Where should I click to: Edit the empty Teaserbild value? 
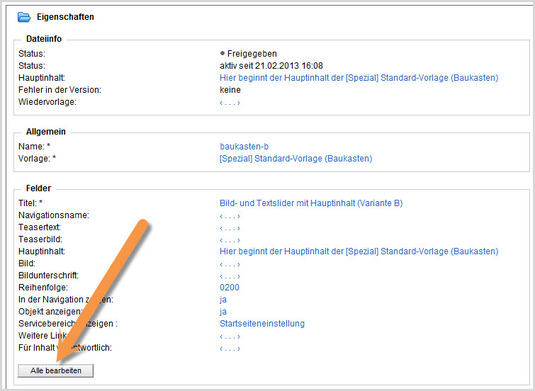230,240
